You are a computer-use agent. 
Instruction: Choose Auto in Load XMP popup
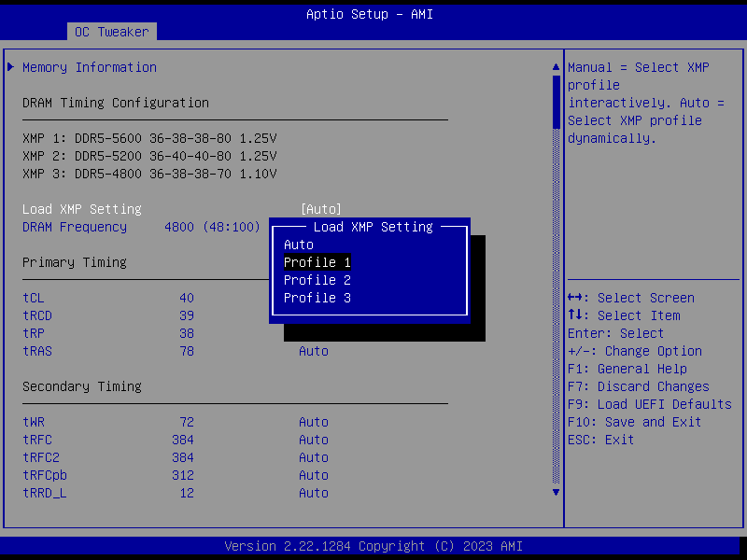[298, 245]
